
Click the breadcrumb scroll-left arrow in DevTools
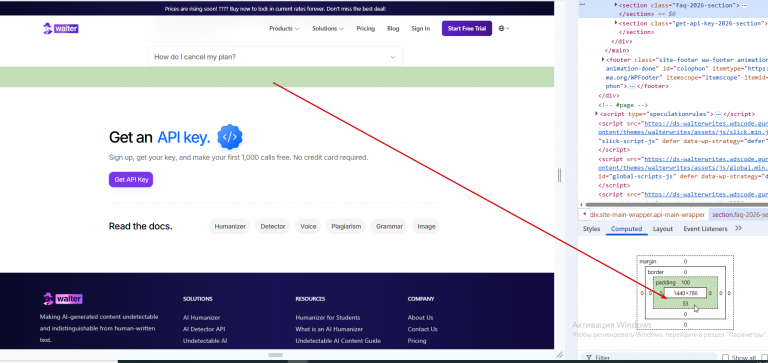pos(583,215)
